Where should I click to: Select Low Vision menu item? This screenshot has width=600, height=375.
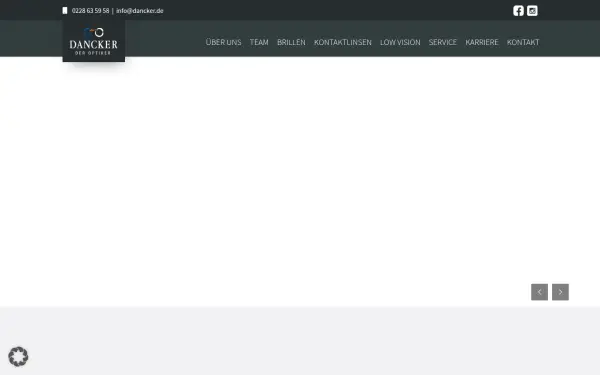coord(400,42)
